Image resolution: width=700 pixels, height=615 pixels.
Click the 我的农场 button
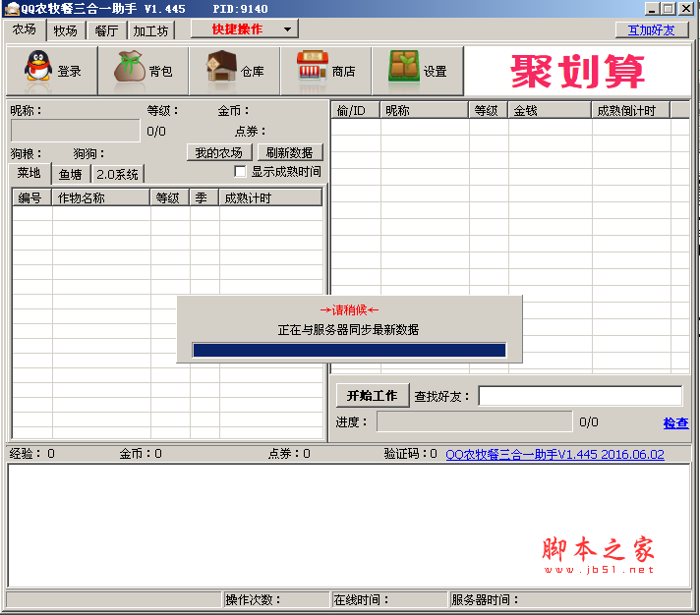218,153
